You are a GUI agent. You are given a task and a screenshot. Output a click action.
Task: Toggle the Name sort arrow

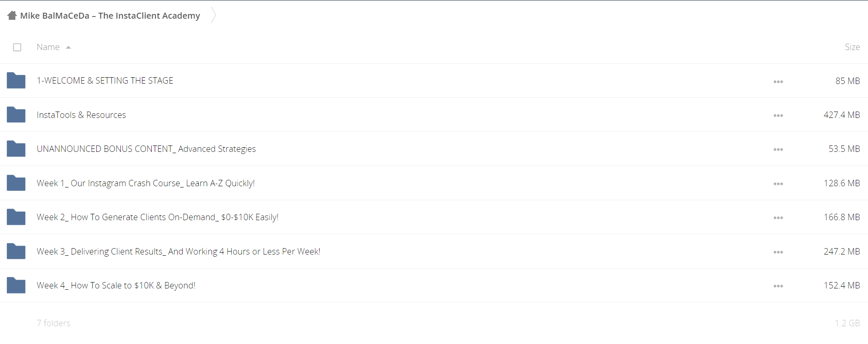click(x=68, y=48)
